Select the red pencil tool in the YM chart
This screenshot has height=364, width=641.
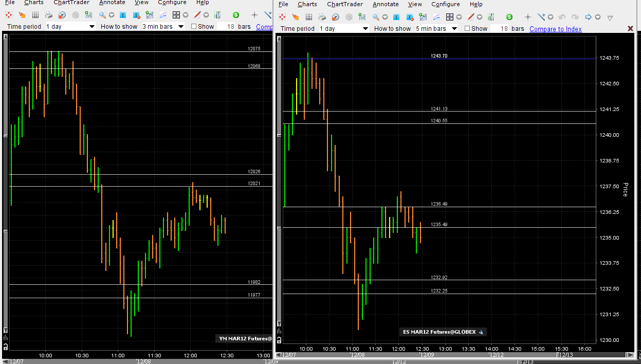197,15
